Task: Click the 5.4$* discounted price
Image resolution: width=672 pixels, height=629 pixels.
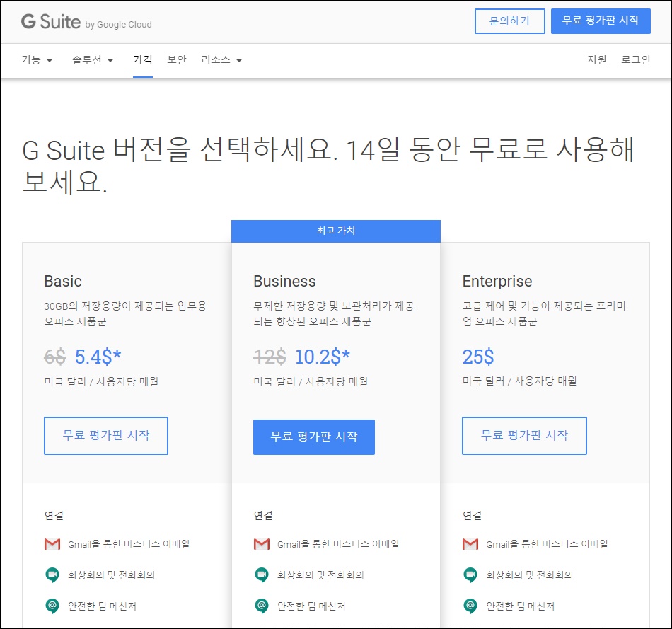Action: coord(98,357)
